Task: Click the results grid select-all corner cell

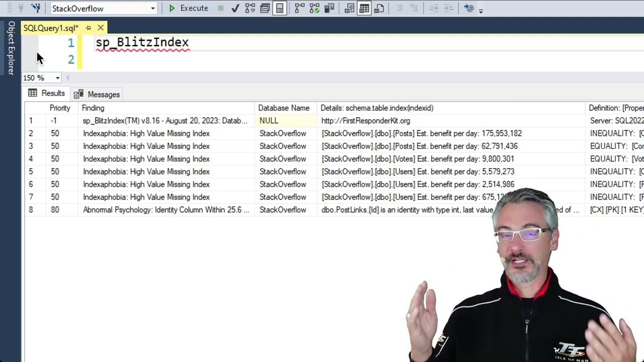Action: point(35,108)
